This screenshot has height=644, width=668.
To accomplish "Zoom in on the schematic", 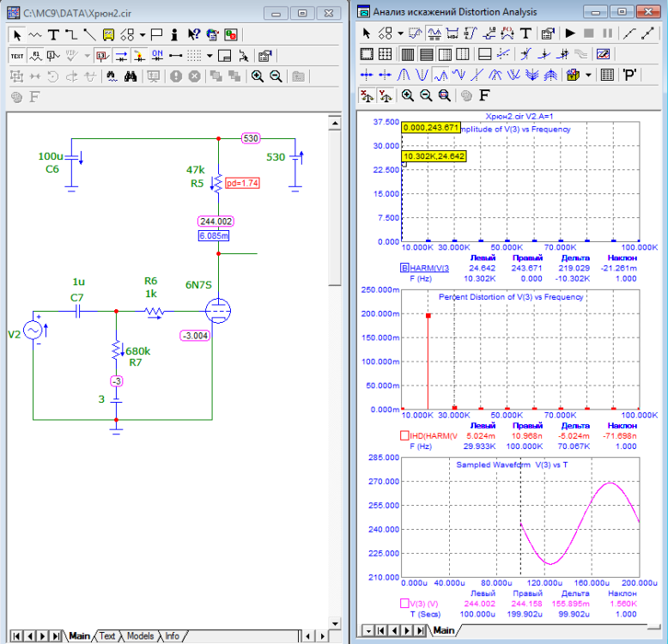I will (x=257, y=76).
